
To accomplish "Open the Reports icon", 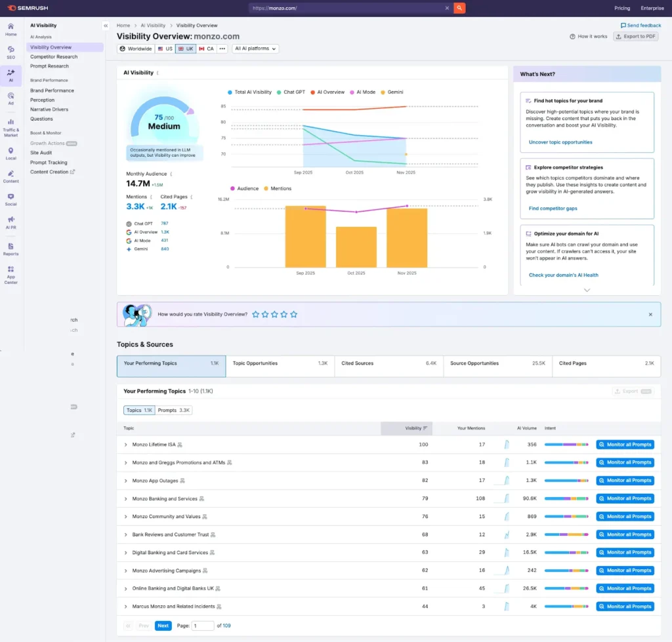I will tap(10, 249).
